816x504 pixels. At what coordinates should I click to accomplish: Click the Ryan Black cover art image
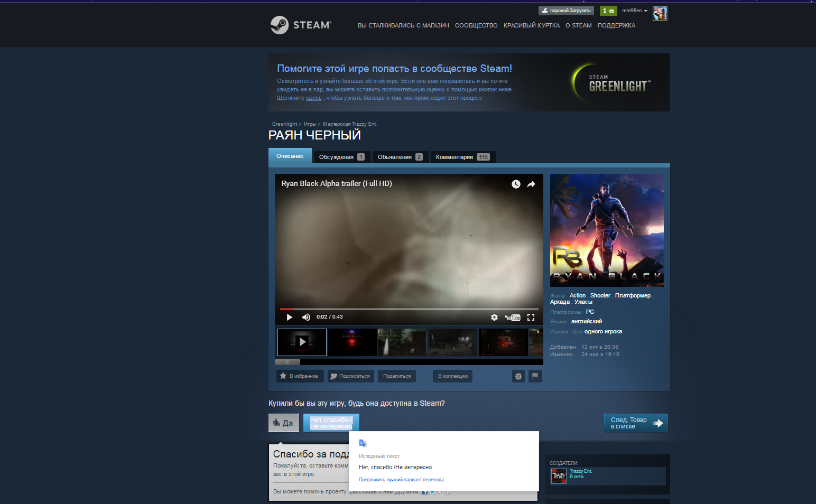click(607, 230)
